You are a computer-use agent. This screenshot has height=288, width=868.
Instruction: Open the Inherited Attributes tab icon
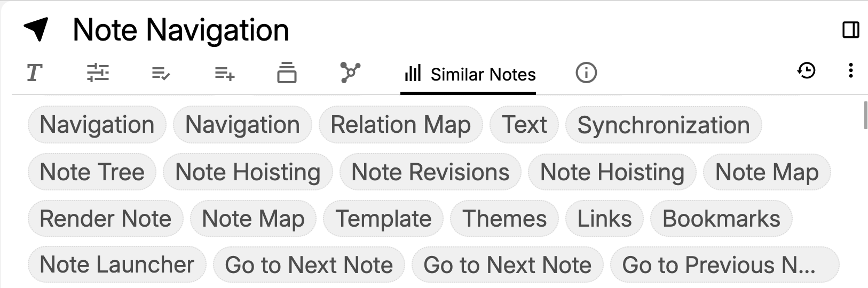224,73
